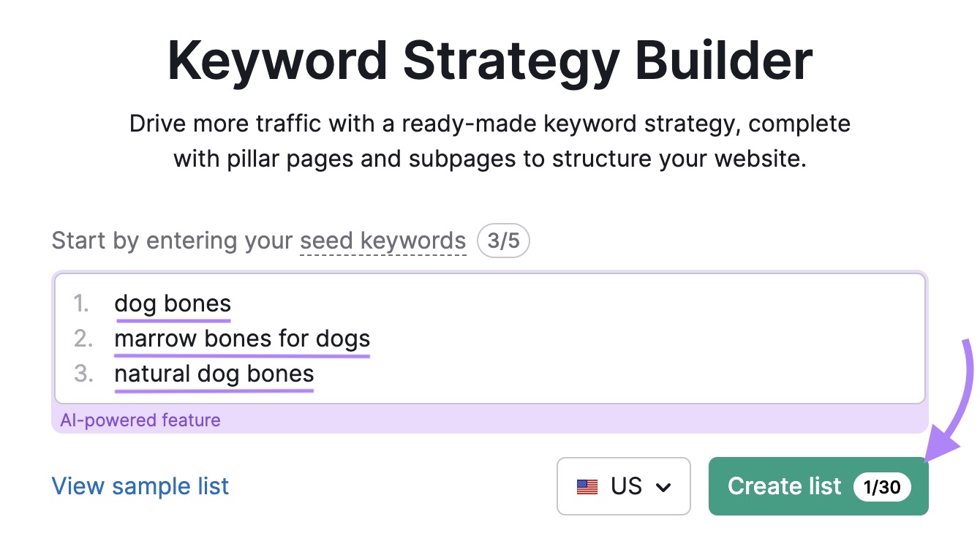Expand the seed keywords tooltip

[382, 240]
